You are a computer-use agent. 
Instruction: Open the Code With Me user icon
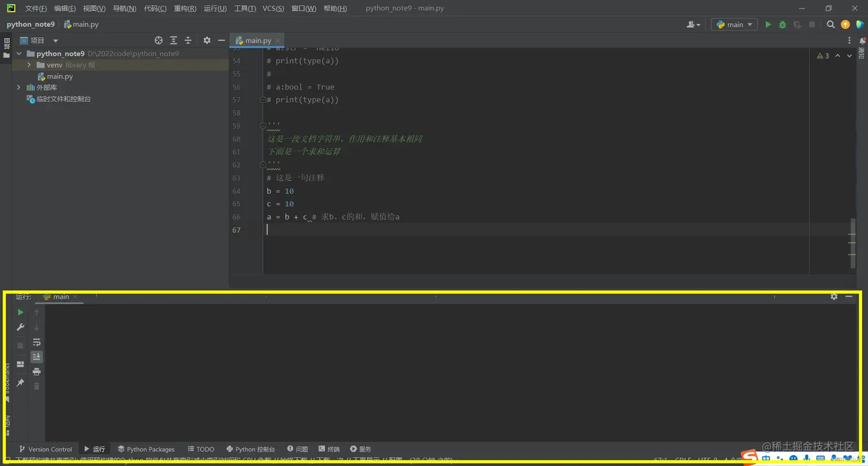[693, 25]
